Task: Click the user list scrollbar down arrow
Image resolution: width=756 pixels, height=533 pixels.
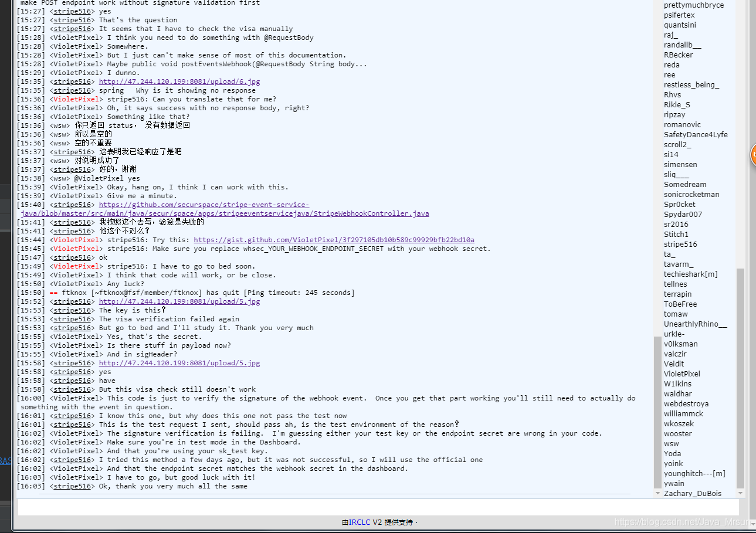Action: point(740,493)
